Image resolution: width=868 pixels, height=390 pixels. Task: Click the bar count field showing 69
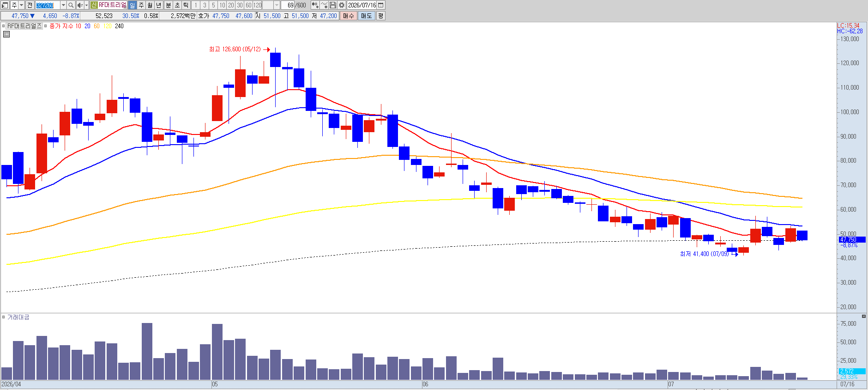[x=288, y=5]
